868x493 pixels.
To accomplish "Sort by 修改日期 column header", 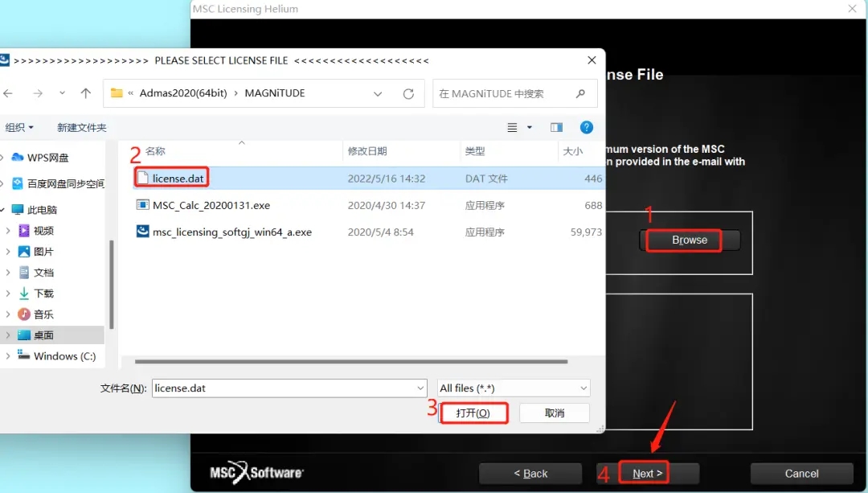I will pyautogui.click(x=367, y=150).
